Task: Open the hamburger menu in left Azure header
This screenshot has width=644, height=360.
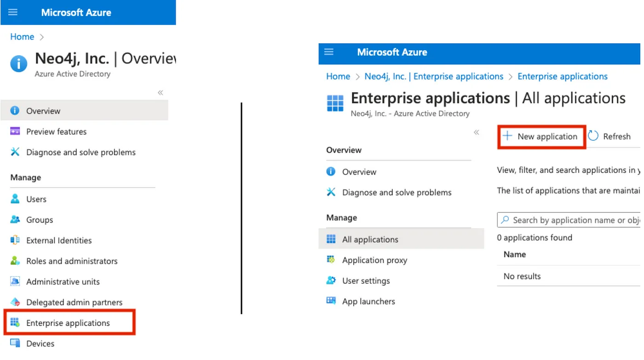Action: click(13, 12)
